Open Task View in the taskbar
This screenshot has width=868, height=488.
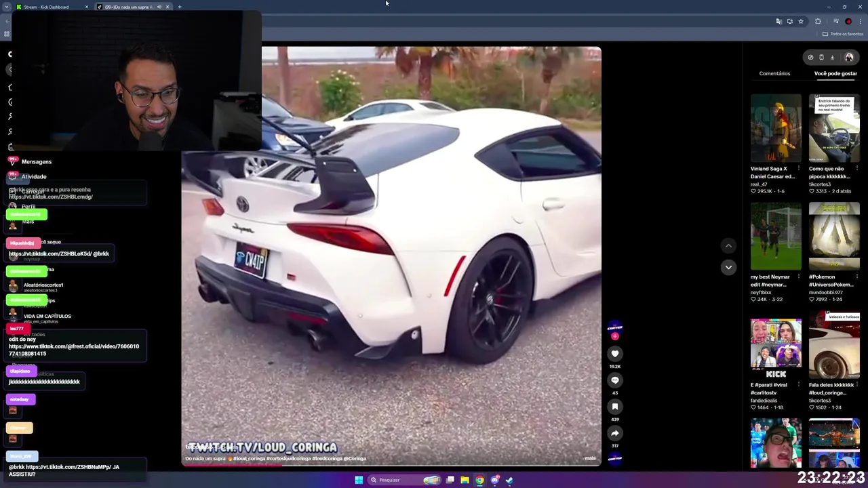pyautogui.click(x=450, y=480)
